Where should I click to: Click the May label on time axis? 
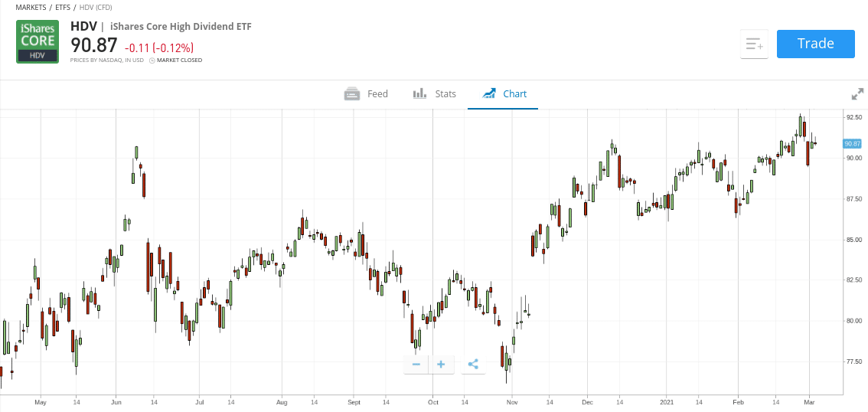coord(39,403)
